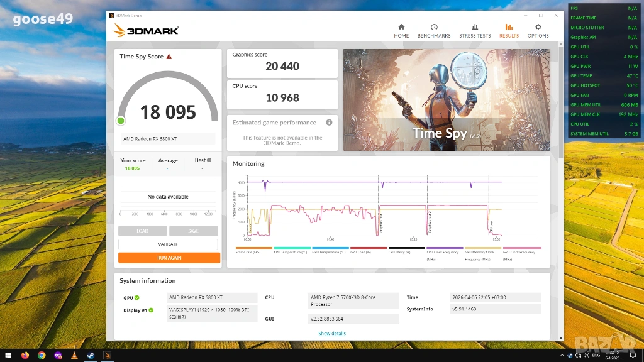Image resolution: width=644 pixels, height=362 pixels.
Task: Click the 3DMark logo in header
Action: [145, 30]
